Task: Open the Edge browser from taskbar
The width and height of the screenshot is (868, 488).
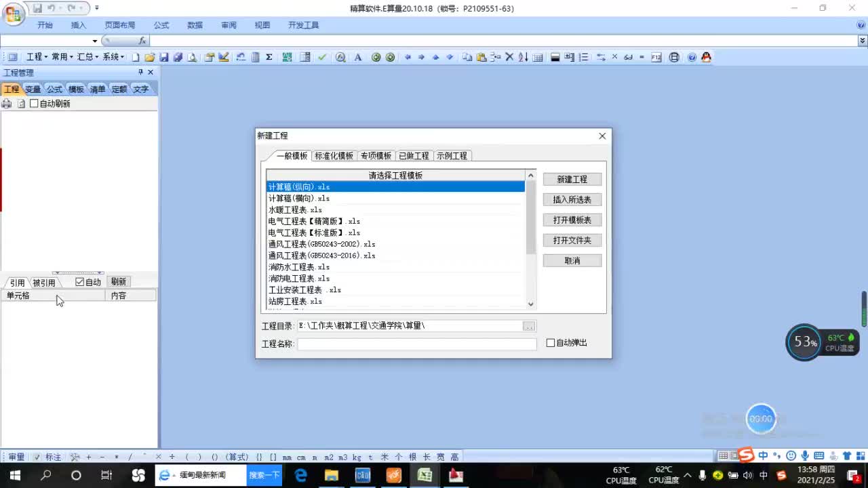Action: (300, 475)
